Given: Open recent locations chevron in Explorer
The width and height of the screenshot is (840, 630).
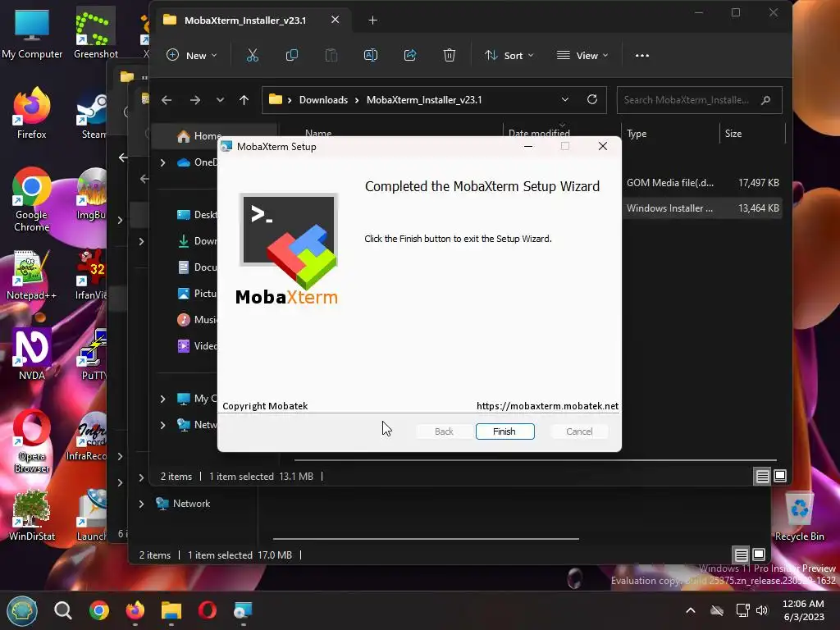Looking at the screenshot, I should (220, 99).
